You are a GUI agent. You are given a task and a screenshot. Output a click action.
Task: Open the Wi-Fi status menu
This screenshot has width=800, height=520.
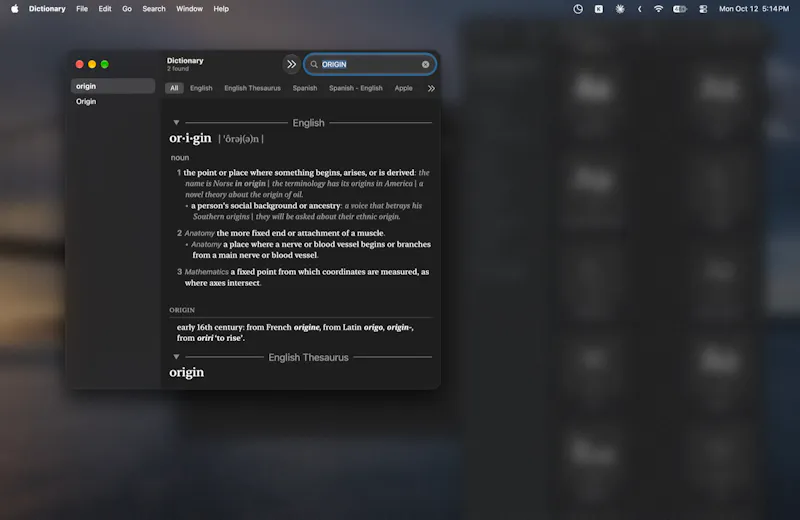click(658, 9)
